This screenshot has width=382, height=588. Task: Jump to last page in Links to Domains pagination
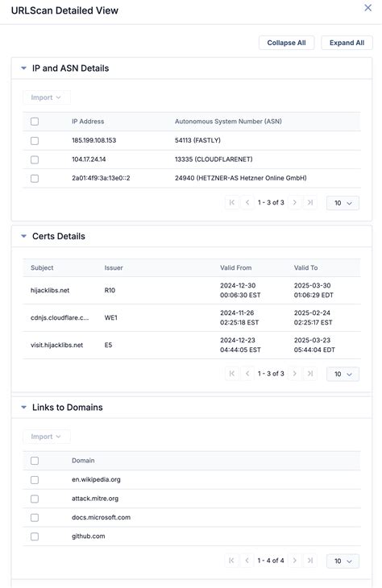(310, 561)
